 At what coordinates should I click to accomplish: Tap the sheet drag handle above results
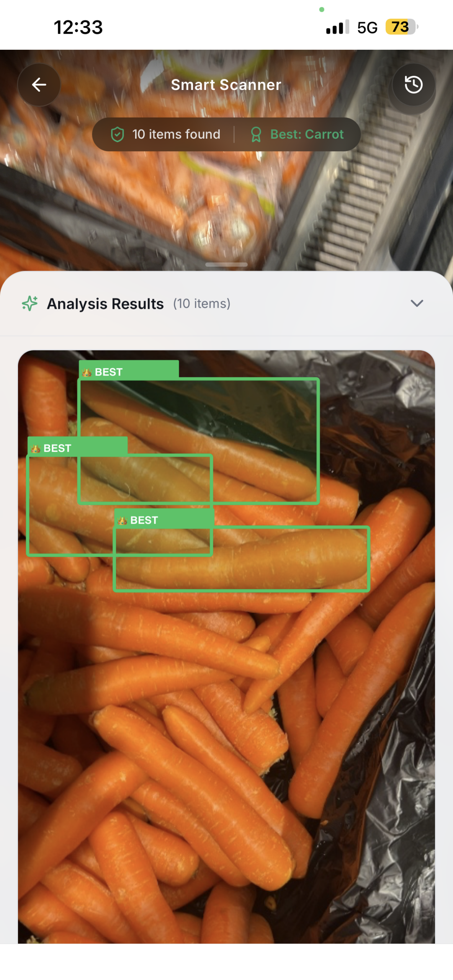[x=226, y=265]
